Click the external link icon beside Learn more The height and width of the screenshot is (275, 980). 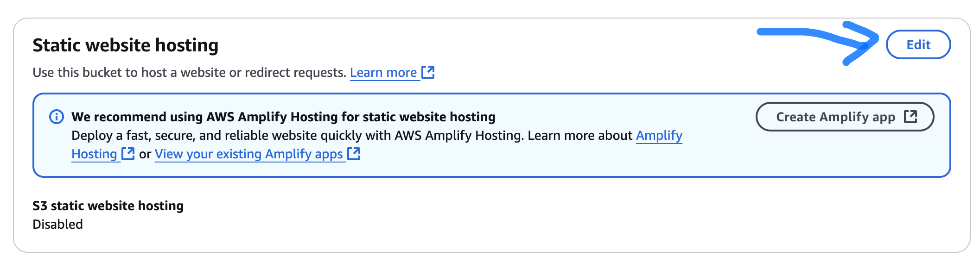tap(428, 72)
